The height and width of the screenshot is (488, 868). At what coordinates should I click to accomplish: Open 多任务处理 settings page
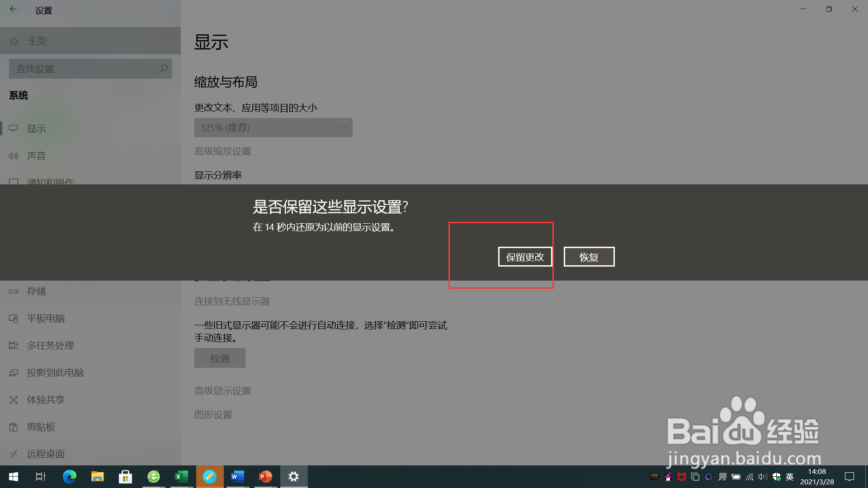pos(50,346)
